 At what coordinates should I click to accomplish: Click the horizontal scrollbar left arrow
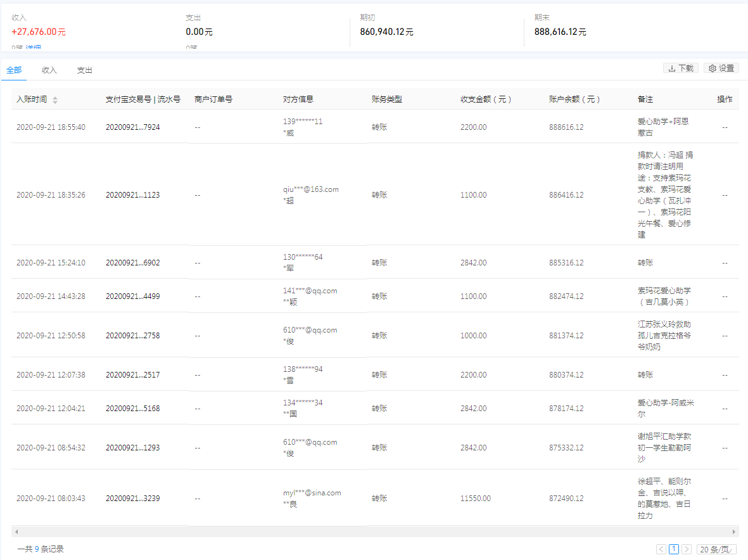tap(16, 532)
